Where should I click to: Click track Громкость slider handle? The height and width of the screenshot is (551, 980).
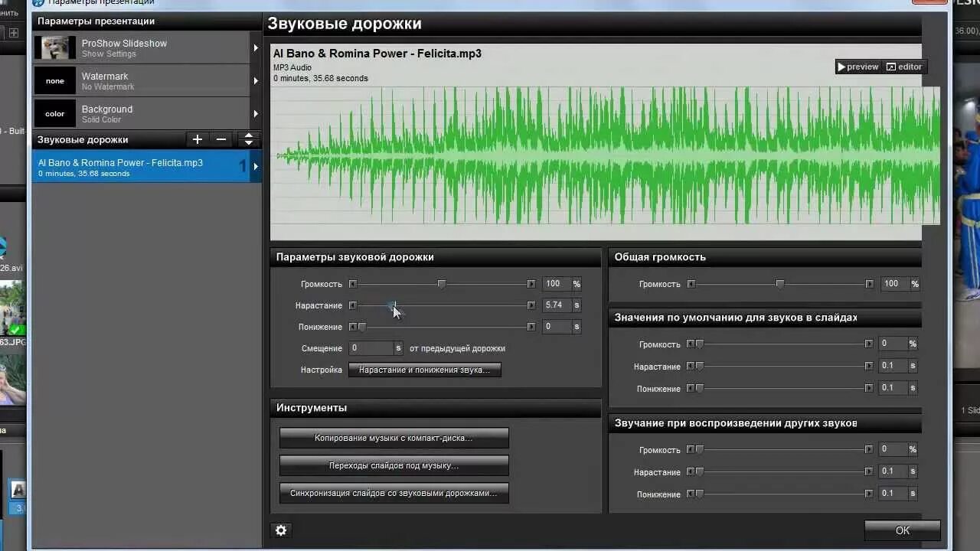442,284
